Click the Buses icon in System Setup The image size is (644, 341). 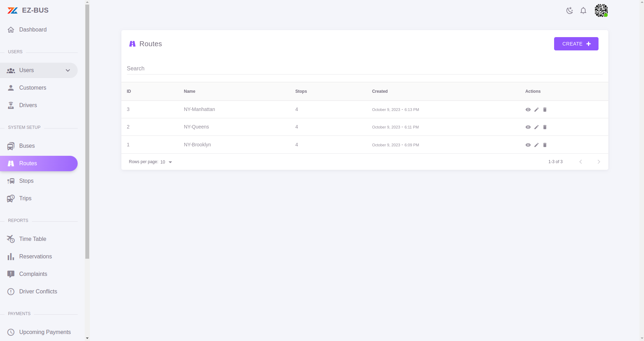click(11, 146)
